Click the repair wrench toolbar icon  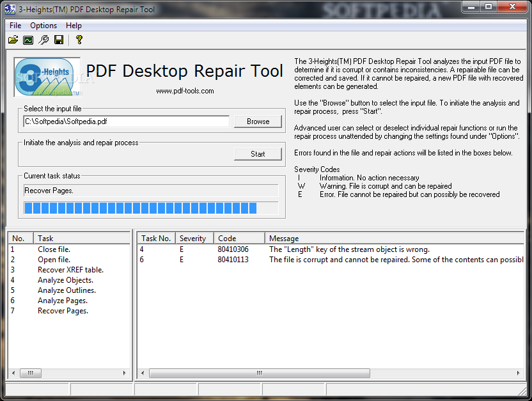[x=43, y=40]
